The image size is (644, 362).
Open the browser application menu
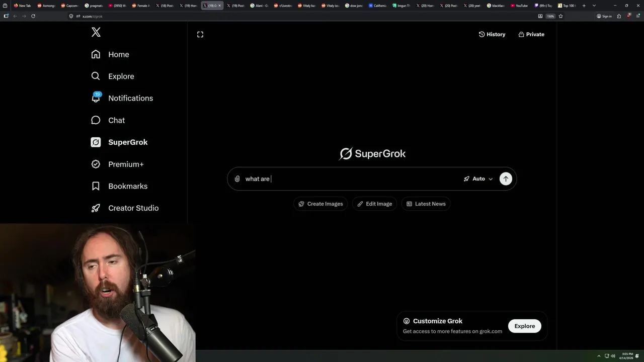point(638,16)
